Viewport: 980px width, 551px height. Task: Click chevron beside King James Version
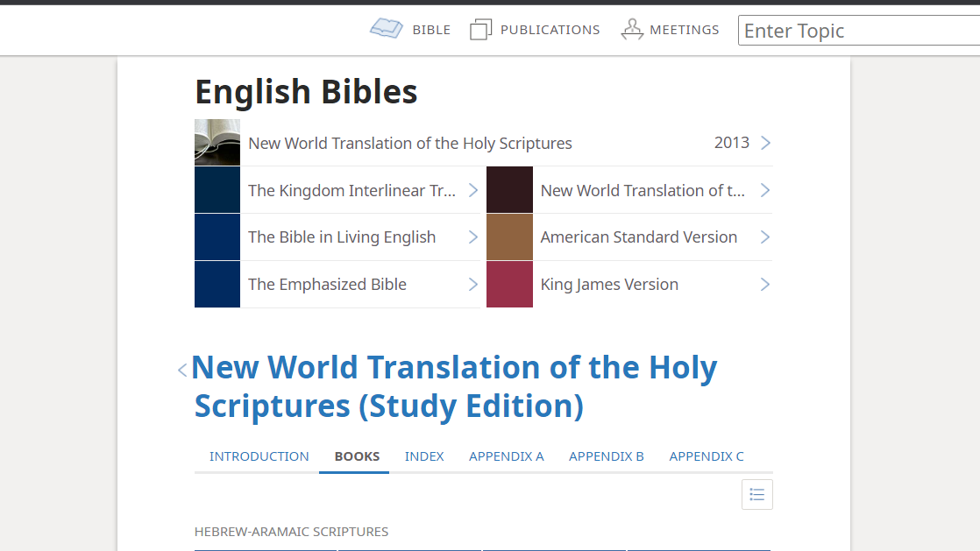click(x=765, y=284)
